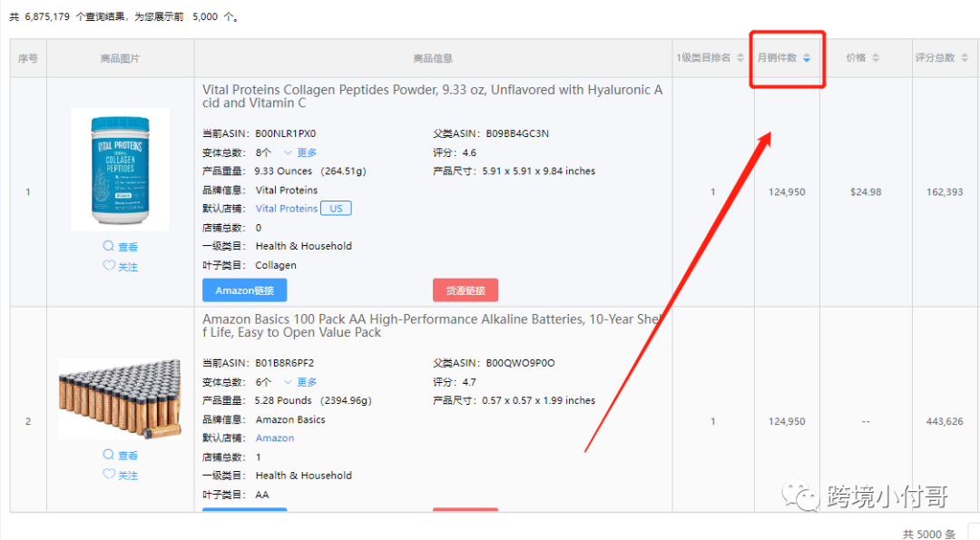The height and width of the screenshot is (540, 980).
Task: Sort by 1级类目排名 column arrows
Action: (740, 58)
